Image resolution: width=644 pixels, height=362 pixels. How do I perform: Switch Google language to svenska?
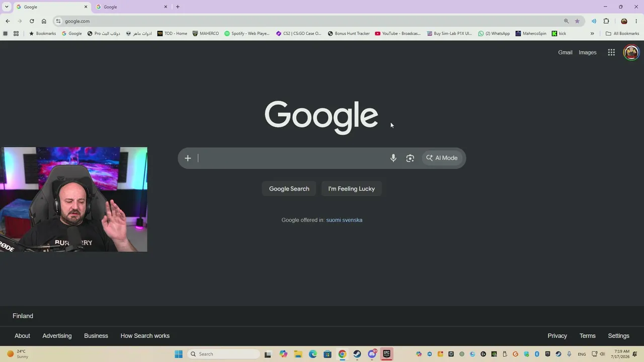[x=353, y=220]
